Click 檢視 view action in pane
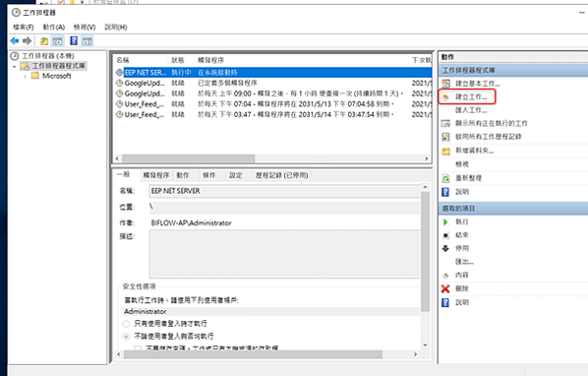The width and height of the screenshot is (588, 376). 462,164
